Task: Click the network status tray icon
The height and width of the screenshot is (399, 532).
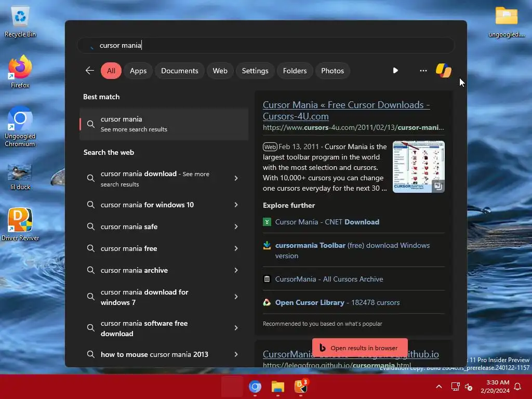Action: click(455, 387)
